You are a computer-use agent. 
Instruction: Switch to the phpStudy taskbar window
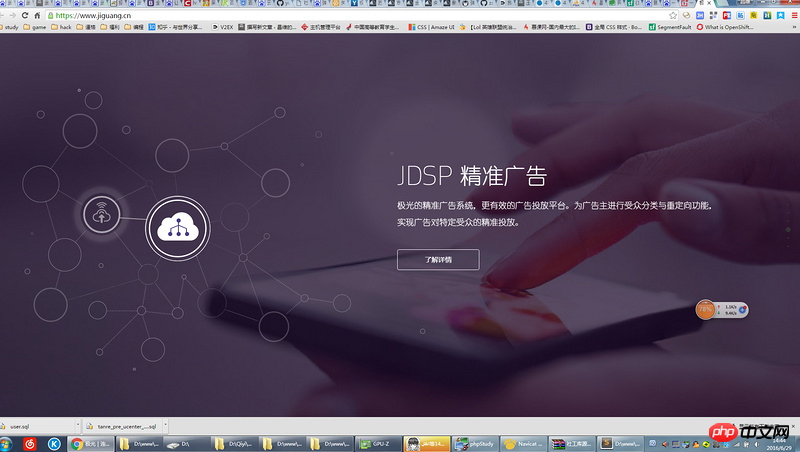click(474, 444)
